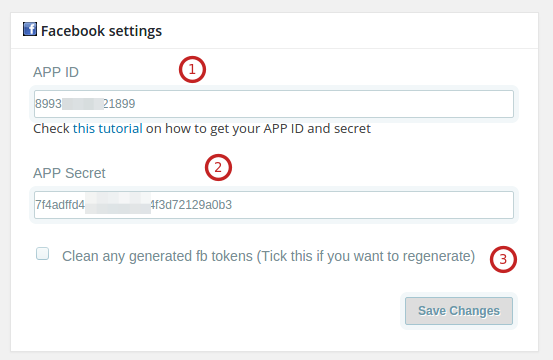Focus the APP ID input field
This screenshot has width=553, height=360.
click(x=274, y=104)
